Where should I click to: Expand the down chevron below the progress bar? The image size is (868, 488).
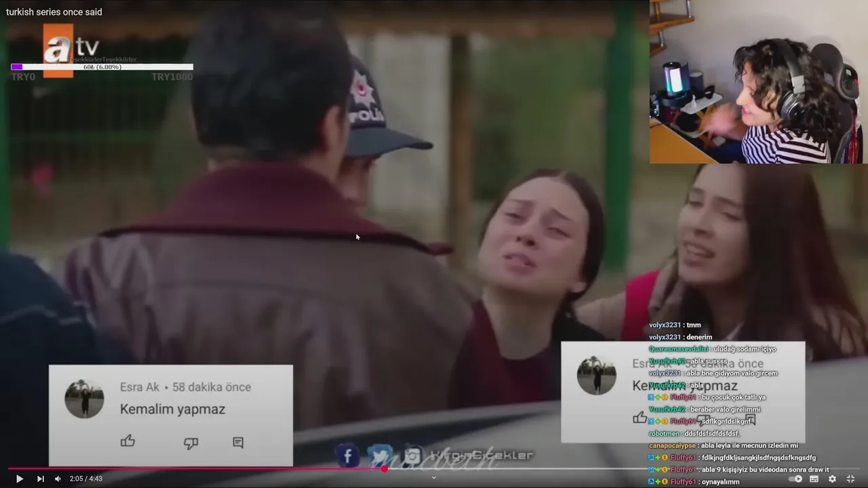tap(434, 477)
